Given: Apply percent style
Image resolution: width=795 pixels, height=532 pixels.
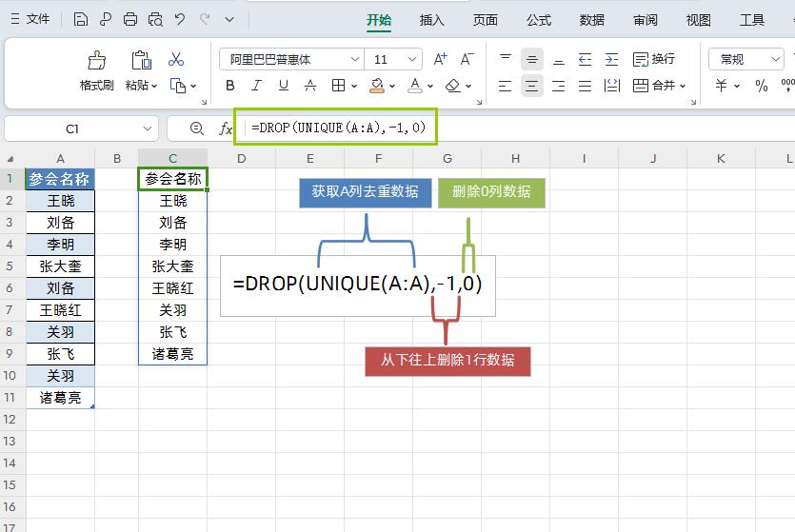Looking at the screenshot, I should [761, 86].
